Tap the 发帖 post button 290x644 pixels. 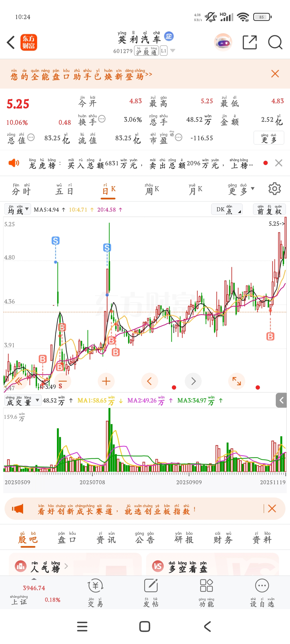[x=151, y=592]
